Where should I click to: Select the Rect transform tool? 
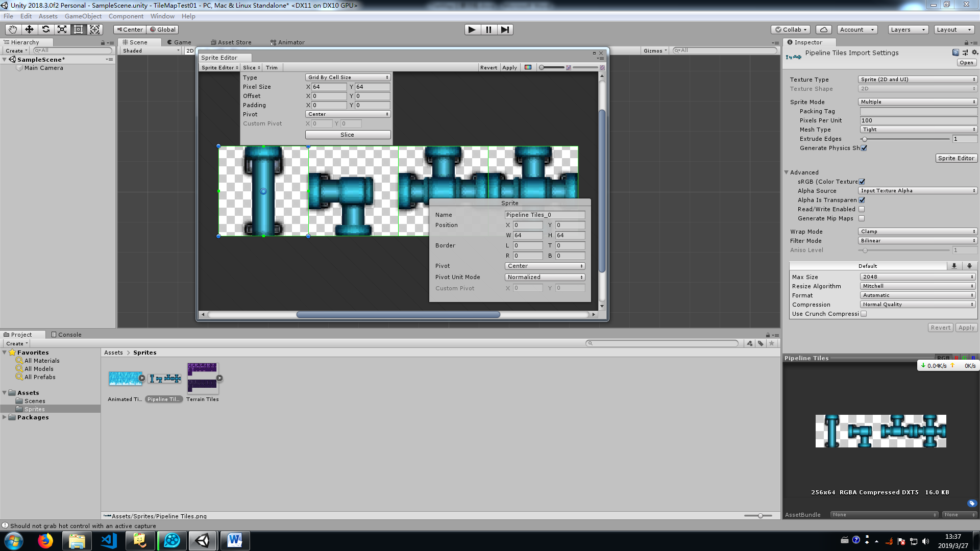pyautogui.click(x=78, y=30)
